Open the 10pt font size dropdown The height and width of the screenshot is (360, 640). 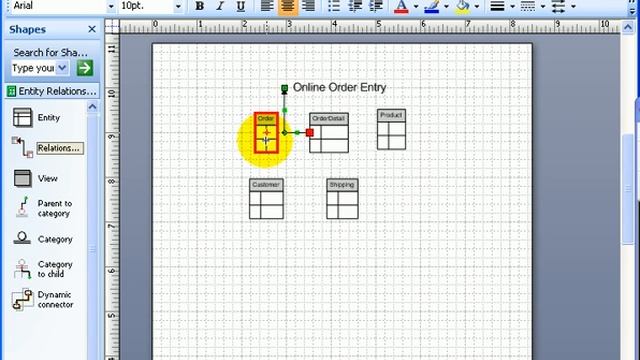point(178,6)
